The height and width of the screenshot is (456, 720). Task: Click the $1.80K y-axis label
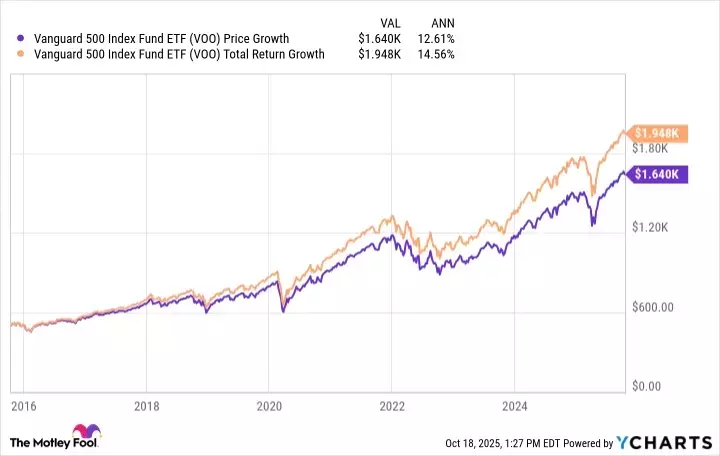(x=650, y=148)
